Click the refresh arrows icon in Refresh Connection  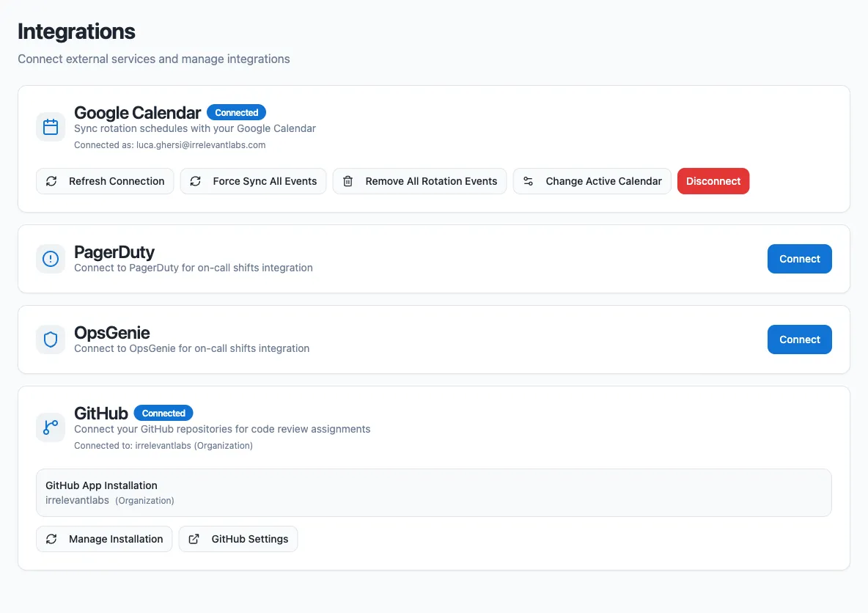point(51,181)
